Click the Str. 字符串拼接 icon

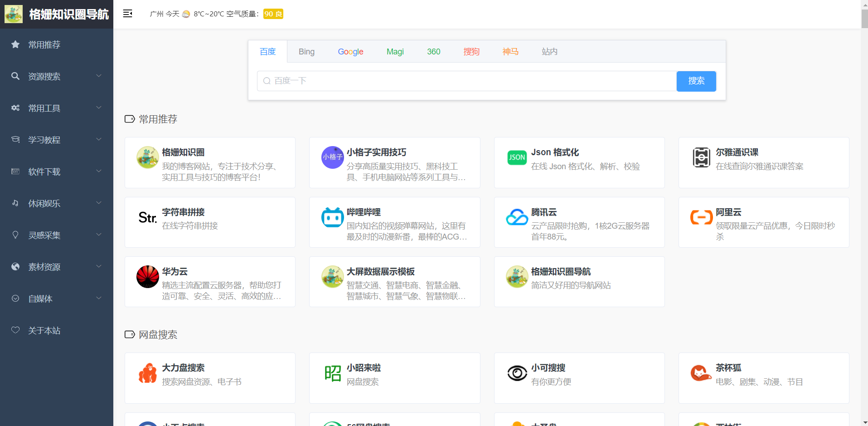pos(148,217)
